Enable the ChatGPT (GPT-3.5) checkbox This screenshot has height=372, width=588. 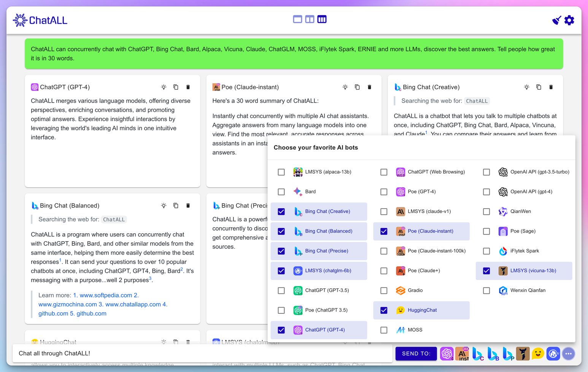point(281,291)
